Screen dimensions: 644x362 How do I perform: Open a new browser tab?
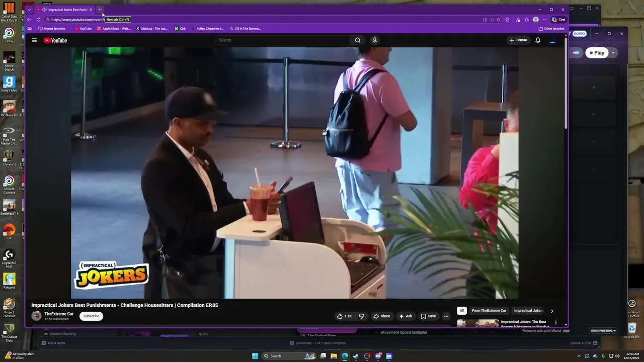coord(100,10)
